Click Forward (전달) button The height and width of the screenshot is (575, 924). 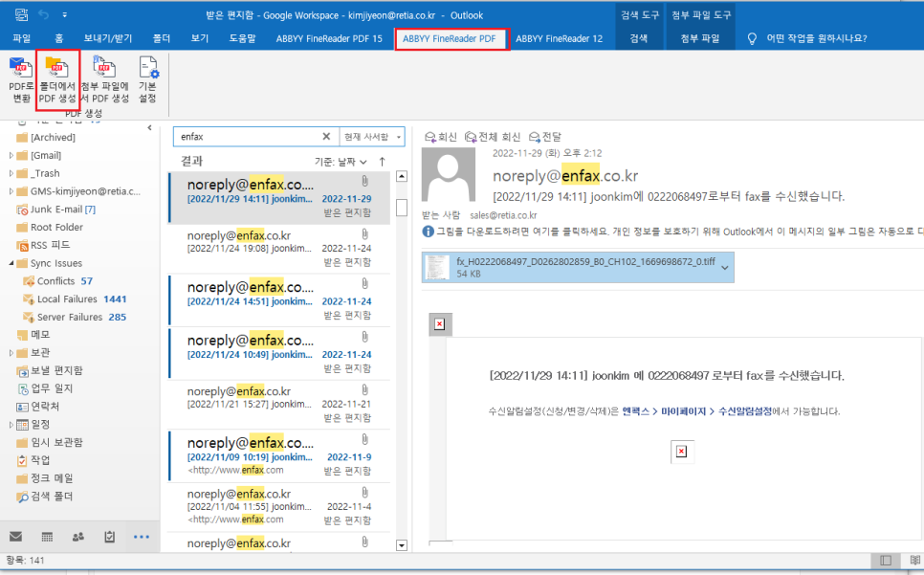point(545,137)
